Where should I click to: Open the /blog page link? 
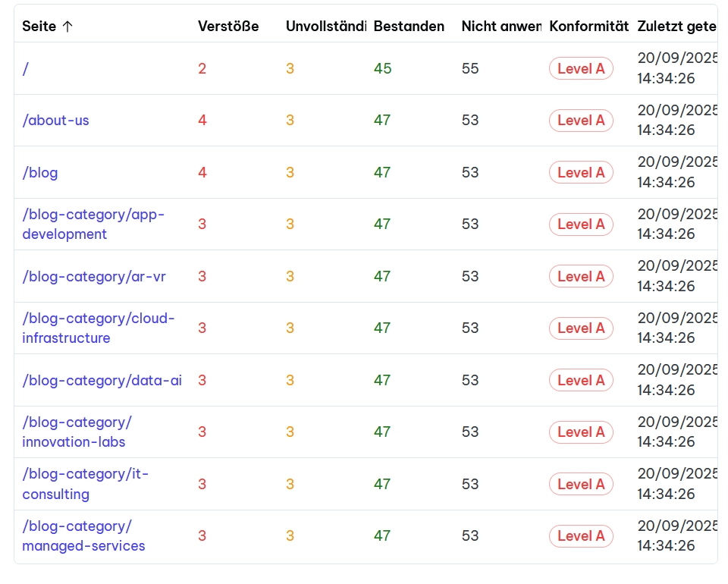40,173
